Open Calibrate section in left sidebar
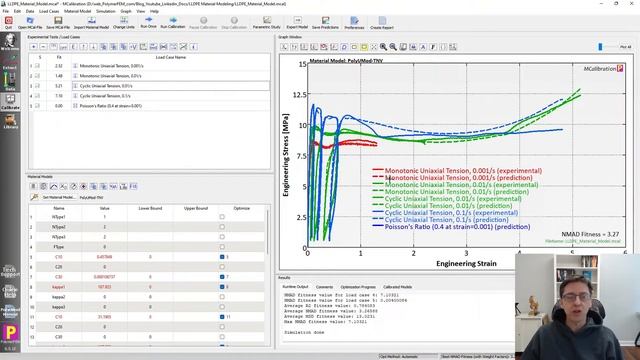640x360 pixels. 10,102
